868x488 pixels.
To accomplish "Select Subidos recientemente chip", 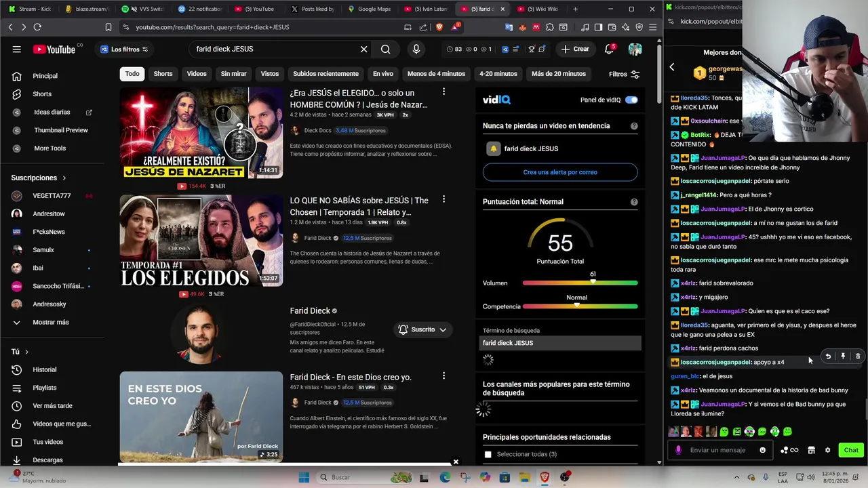I will click(325, 74).
